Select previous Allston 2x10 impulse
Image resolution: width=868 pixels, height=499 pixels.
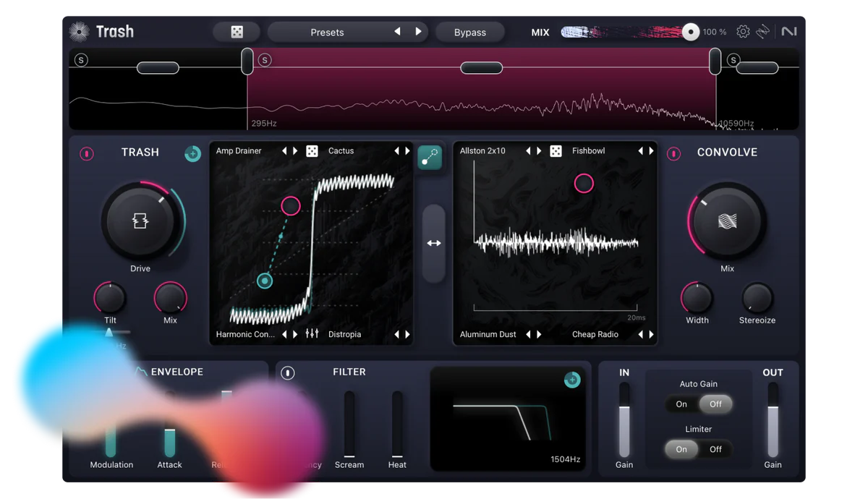tap(528, 151)
